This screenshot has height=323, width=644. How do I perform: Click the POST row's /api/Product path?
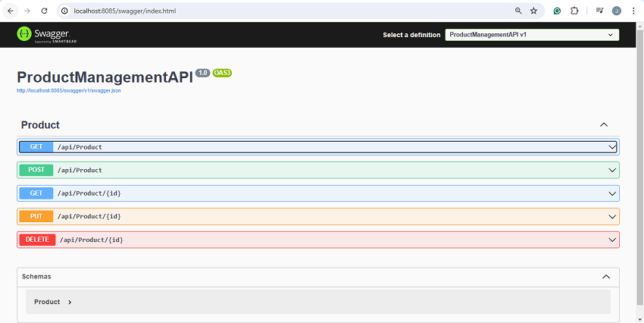[x=80, y=170]
